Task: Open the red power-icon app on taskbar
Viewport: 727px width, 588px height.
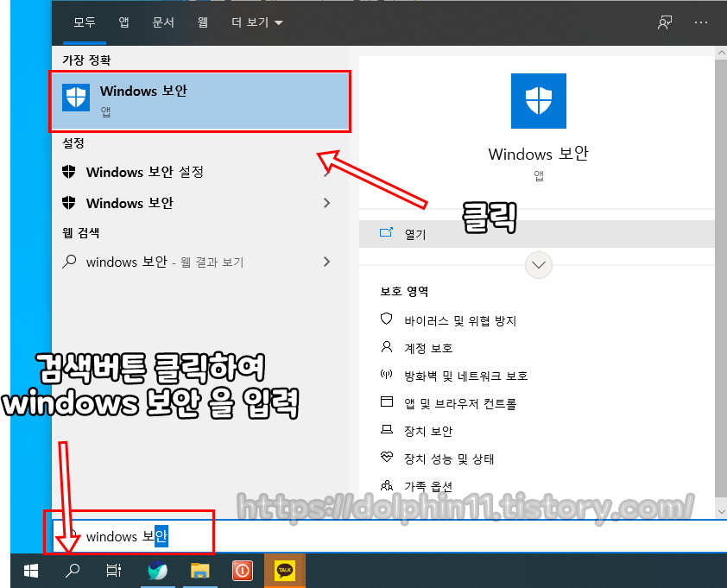Action: pos(243,571)
